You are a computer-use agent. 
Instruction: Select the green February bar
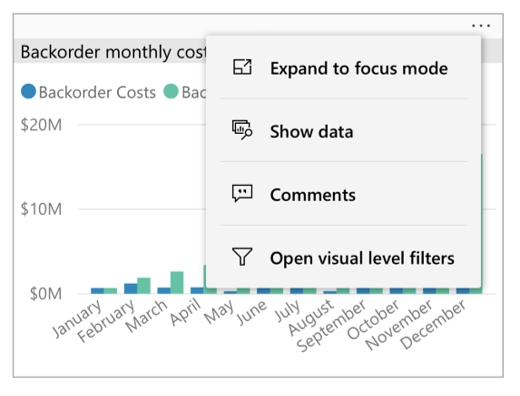pyautogui.click(x=144, y=286)
